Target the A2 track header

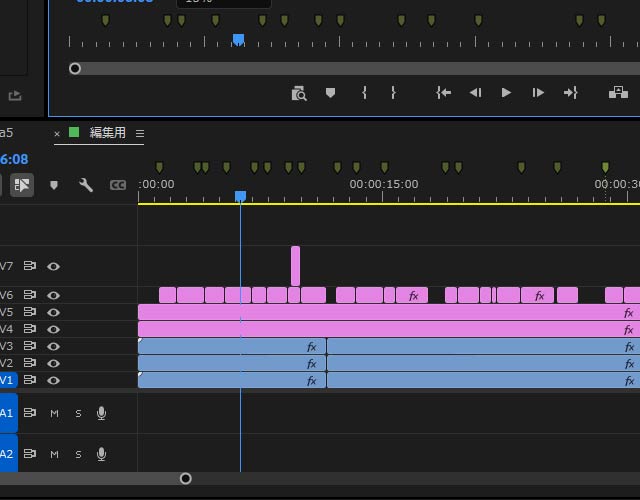click(x=9, y=453)
